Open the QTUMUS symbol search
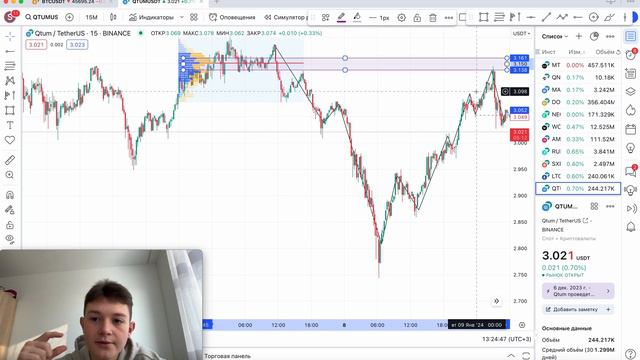The image size is (640, 360). click(x=42, y=17)
